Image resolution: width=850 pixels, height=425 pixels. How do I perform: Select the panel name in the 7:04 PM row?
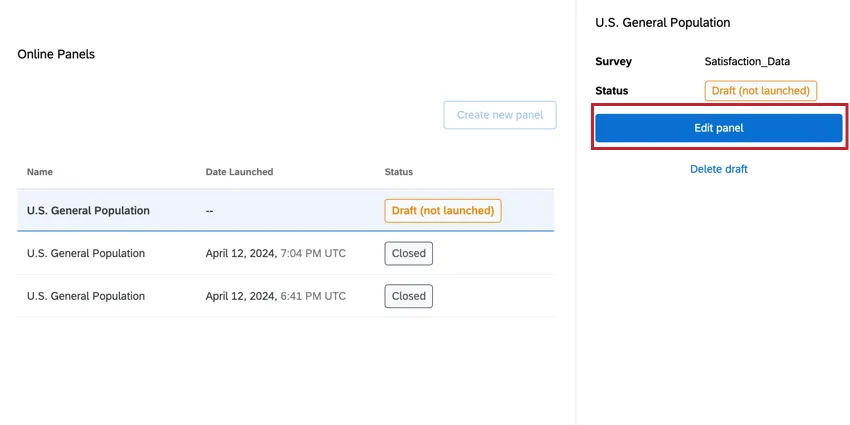click(86, 254)
